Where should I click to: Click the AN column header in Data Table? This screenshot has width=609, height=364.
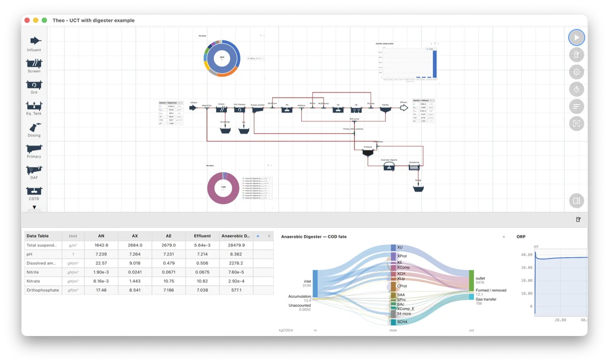pyautogui.click(x=101, y=236)
